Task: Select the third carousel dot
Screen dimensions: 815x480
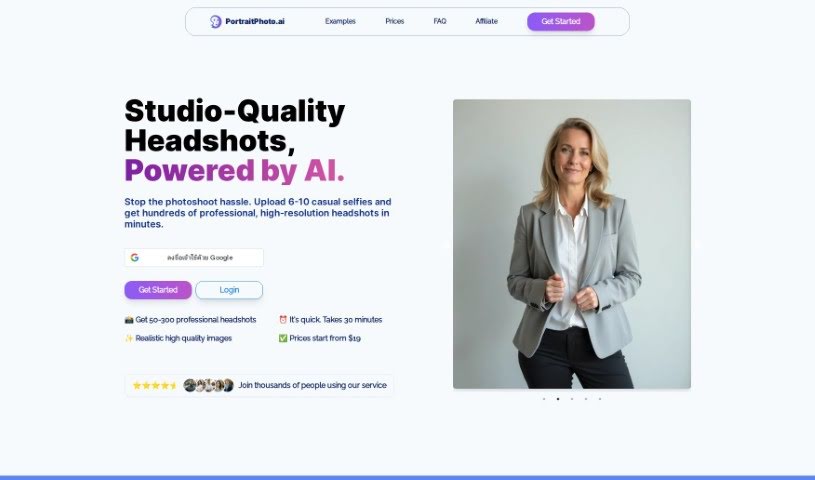Action: [572, 399]
